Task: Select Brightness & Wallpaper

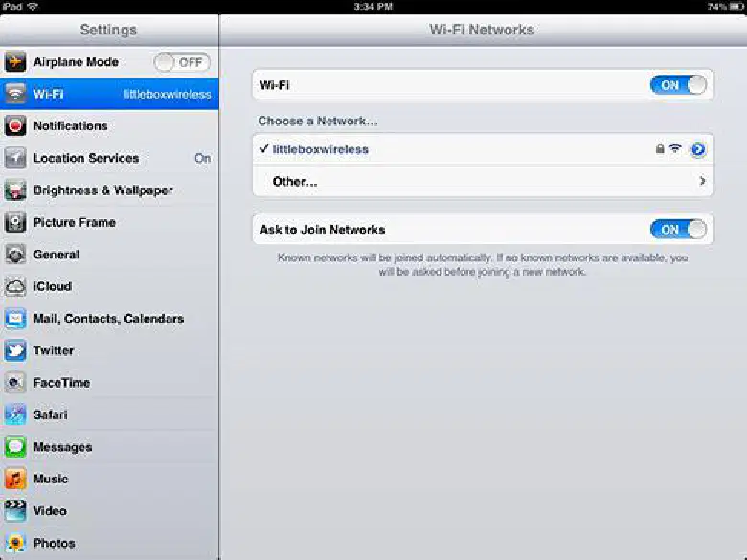Action: click(x=109, y=190)
